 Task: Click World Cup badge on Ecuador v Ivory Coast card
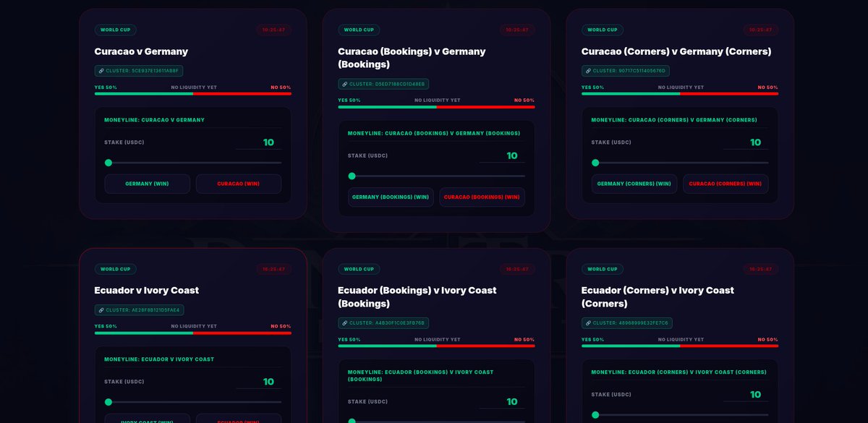[x=116, y=269]
